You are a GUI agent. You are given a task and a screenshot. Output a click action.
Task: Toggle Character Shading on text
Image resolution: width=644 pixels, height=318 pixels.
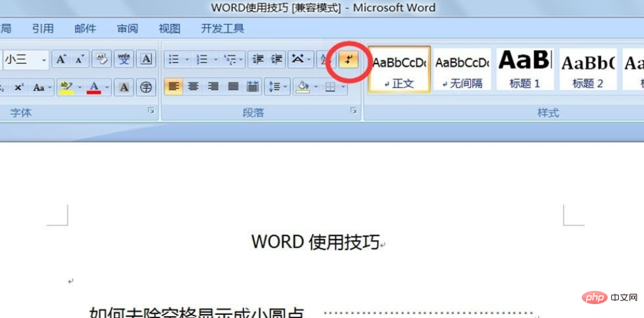(124, 87)
